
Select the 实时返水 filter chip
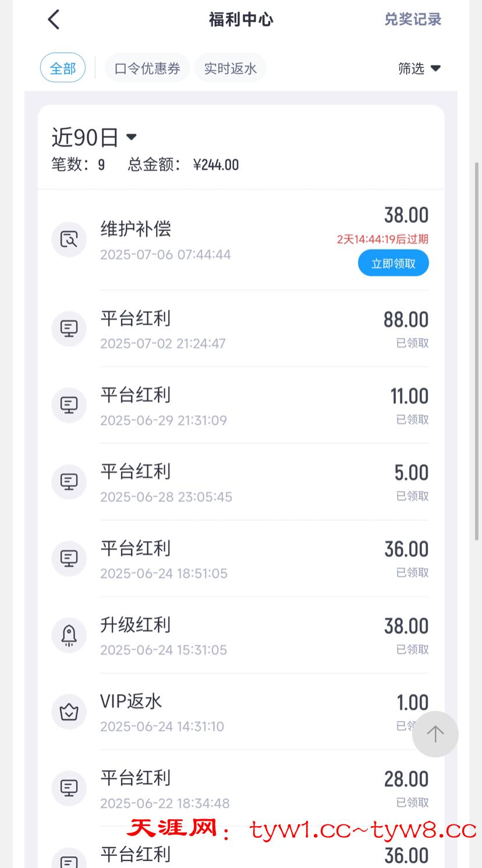tap(231, 69)
